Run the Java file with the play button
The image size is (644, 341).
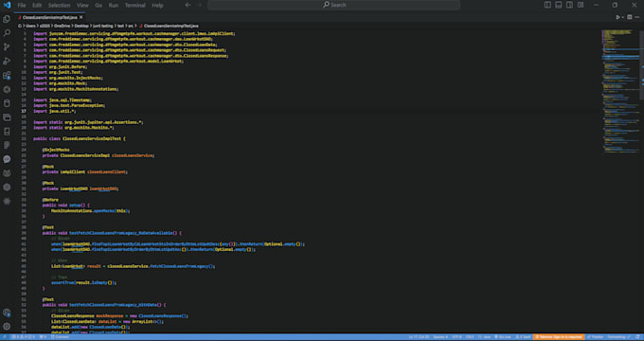coord(617,17)
